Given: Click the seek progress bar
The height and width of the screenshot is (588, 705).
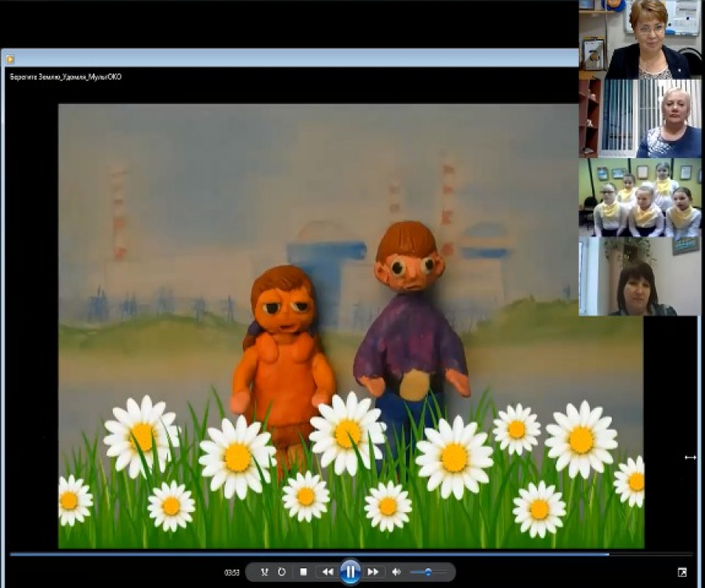Looking at the screenshot, I should (x=313, y=554).
